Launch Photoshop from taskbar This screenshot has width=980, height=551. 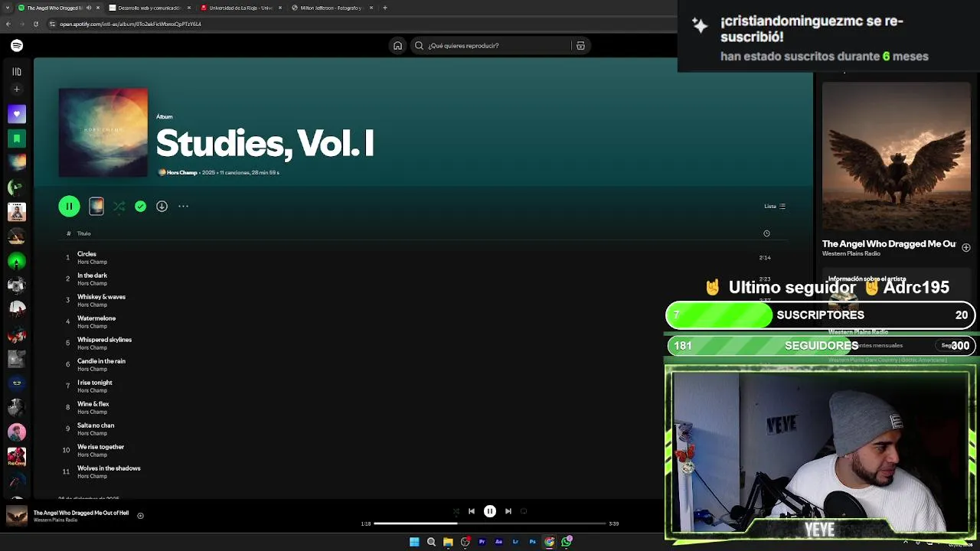532,542
